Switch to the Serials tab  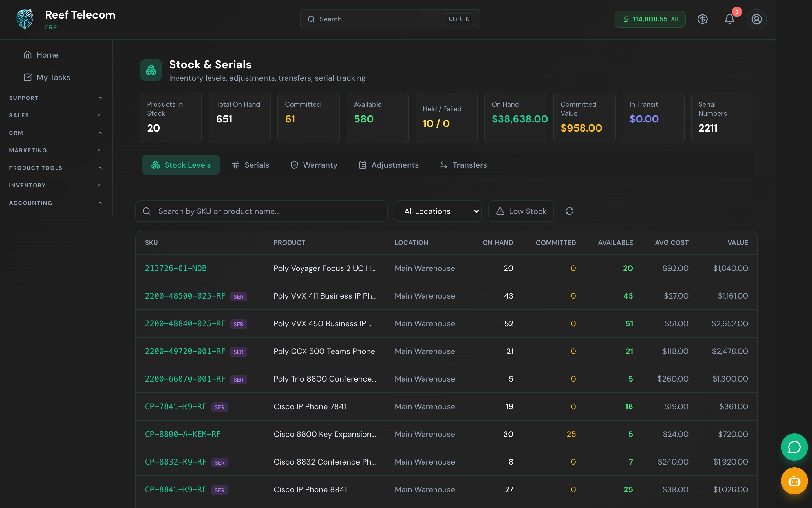[250, 165]
